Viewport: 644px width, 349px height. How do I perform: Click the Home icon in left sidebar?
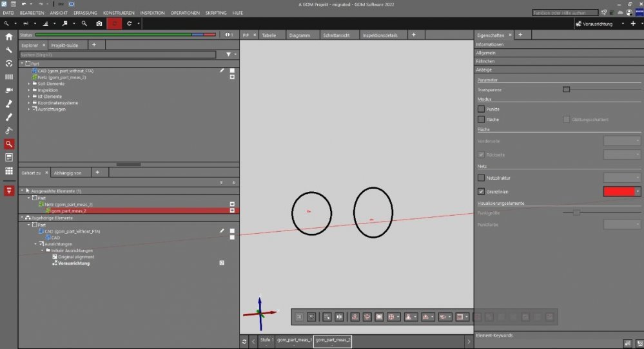(x=9, y=37)
